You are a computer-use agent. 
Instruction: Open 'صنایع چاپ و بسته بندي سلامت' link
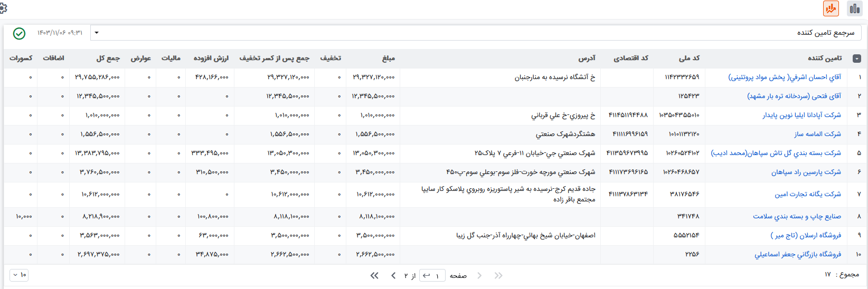(797, 216)
